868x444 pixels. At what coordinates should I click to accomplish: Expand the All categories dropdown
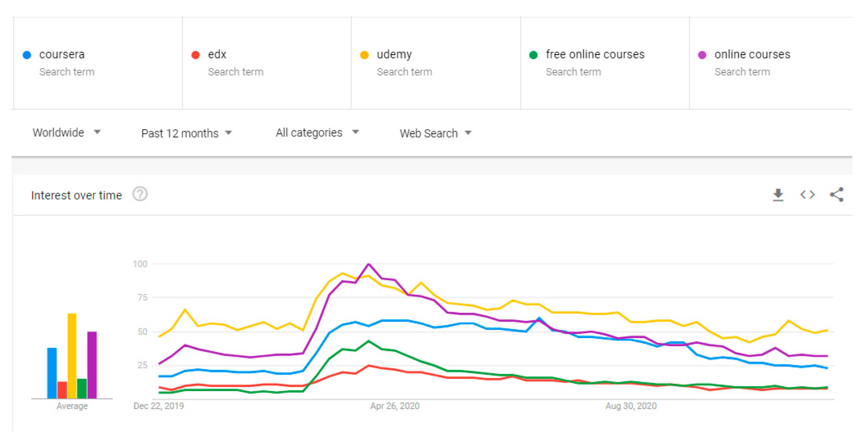pyautogui.click(x=317, y=133)
